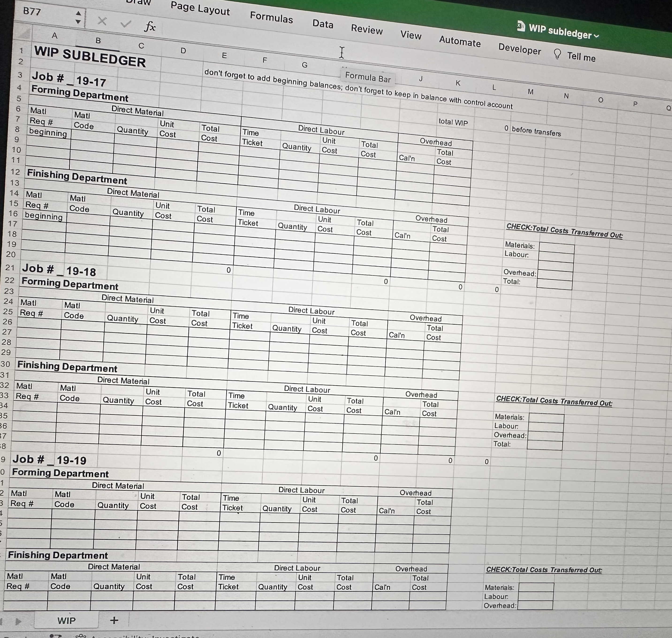Click the WIP SUBLEDGER title cell

[90, 57]
